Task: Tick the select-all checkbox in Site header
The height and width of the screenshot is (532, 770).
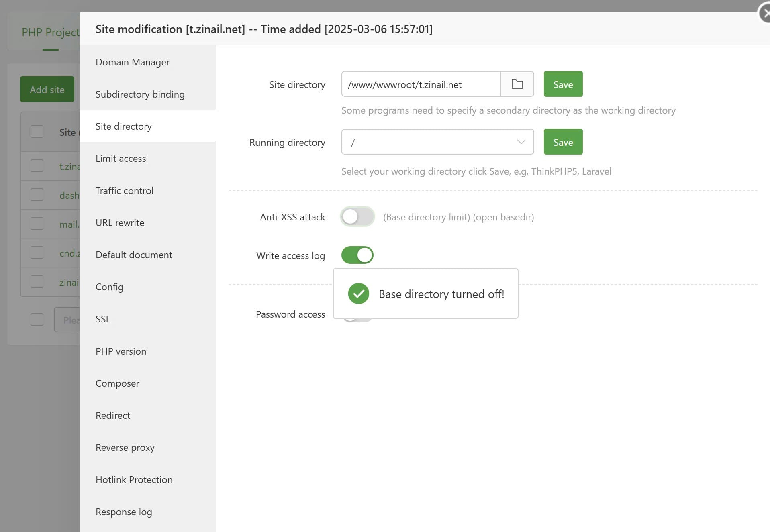Action: pos(37,132)
